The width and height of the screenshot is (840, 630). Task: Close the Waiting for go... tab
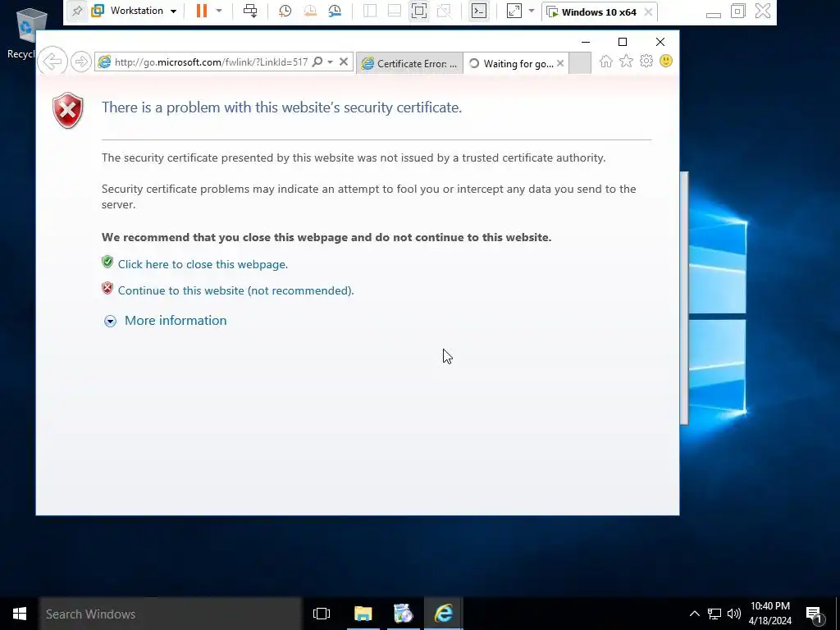[560, 63]
